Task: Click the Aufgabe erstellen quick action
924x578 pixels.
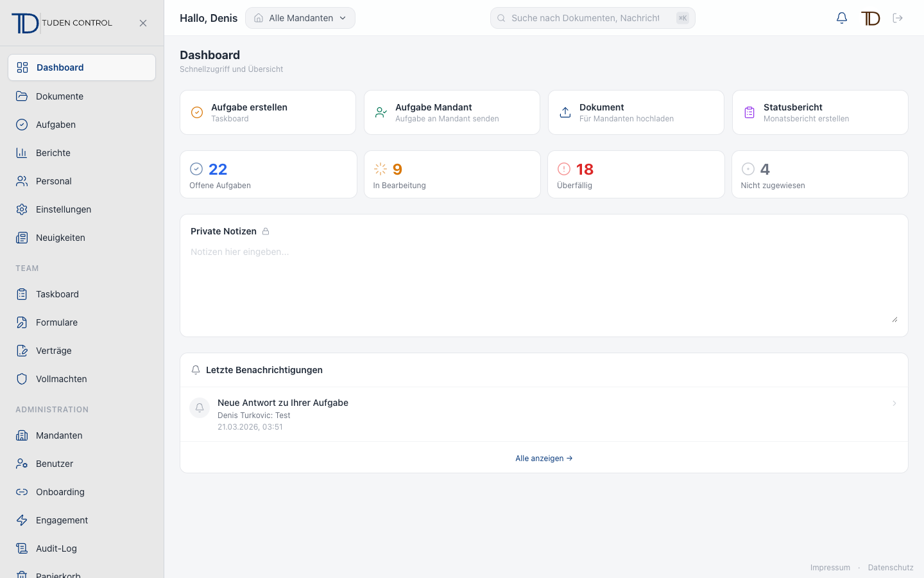Action: click(x=268, y=112)
